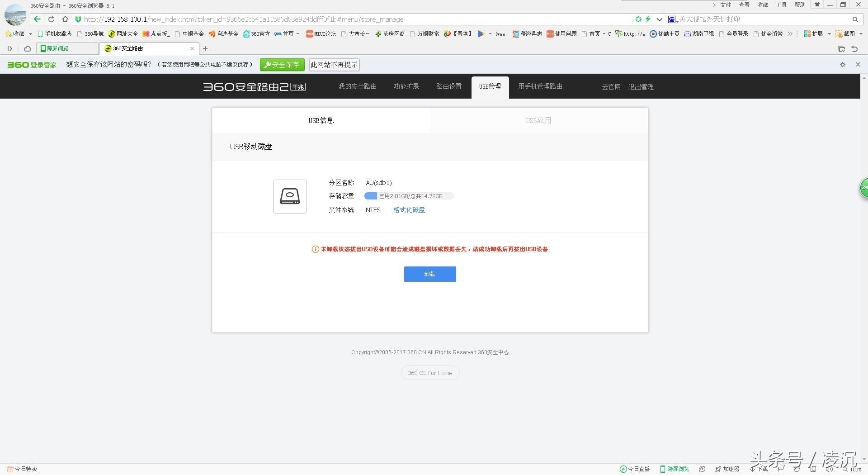Select the USB管理 nav tab
868x475 pixels.
pyautogui.click(x=490, y=87)
